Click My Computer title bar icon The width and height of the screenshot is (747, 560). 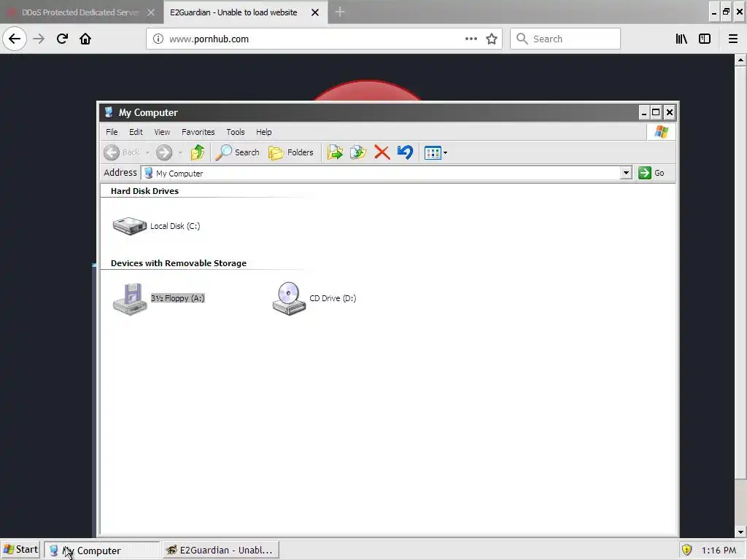[109, 112]
